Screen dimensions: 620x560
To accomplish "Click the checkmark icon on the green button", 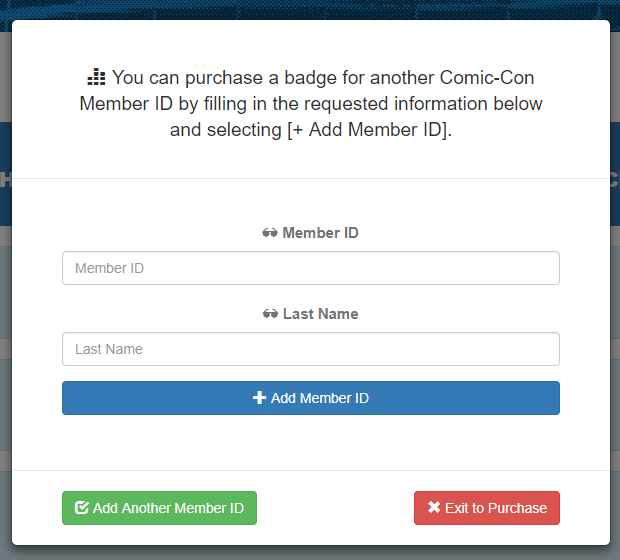I will [82, 508].
